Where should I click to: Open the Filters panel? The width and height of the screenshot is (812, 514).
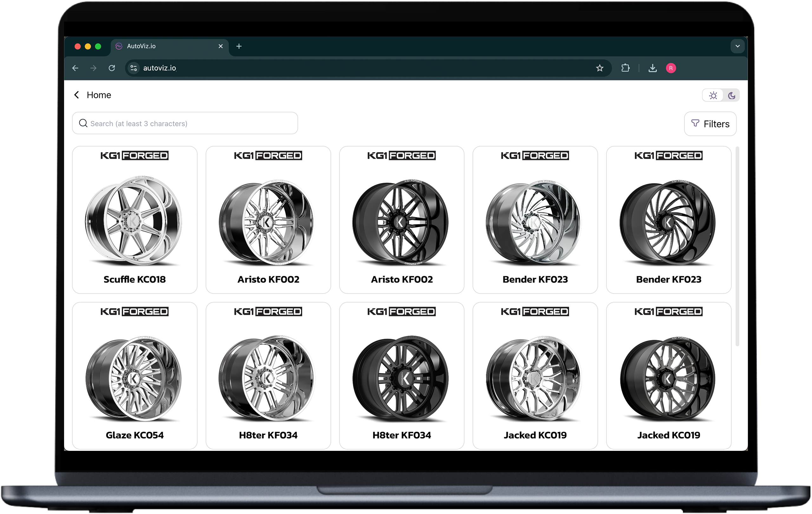tap(710, 123)
